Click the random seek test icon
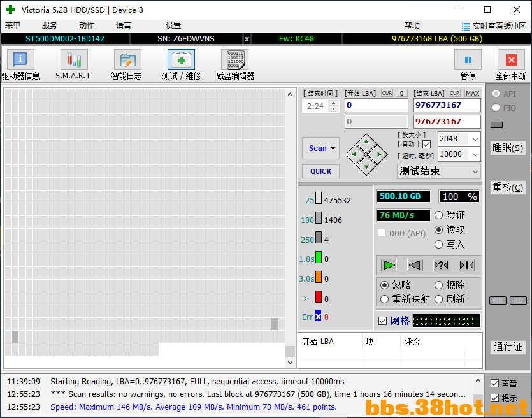 [x=441, y=265]
